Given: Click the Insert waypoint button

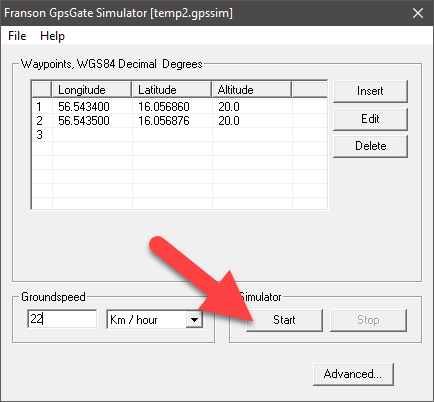Looking at the screenshot, I should [370, 91].
